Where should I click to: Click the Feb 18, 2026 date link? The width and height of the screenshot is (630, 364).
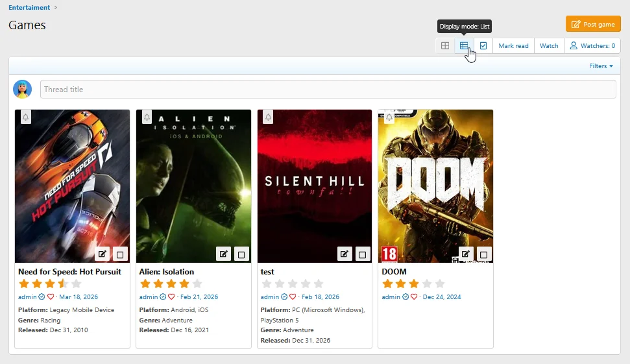tap(321, 297)
